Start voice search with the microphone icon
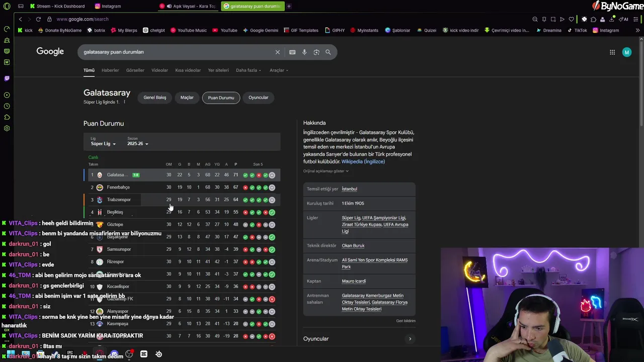 tap(304, 52)
